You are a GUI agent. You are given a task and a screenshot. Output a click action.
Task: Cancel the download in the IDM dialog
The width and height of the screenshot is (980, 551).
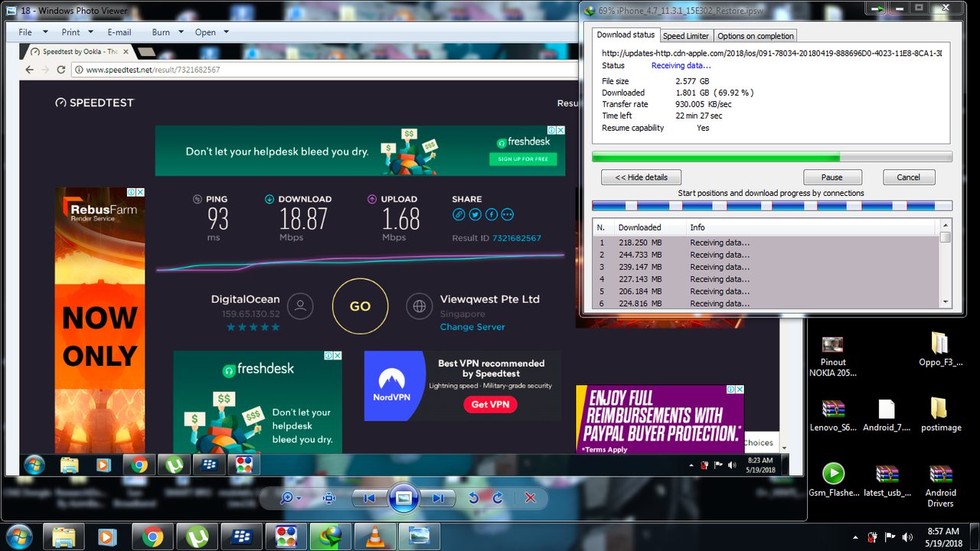click(x=908, y=177)
